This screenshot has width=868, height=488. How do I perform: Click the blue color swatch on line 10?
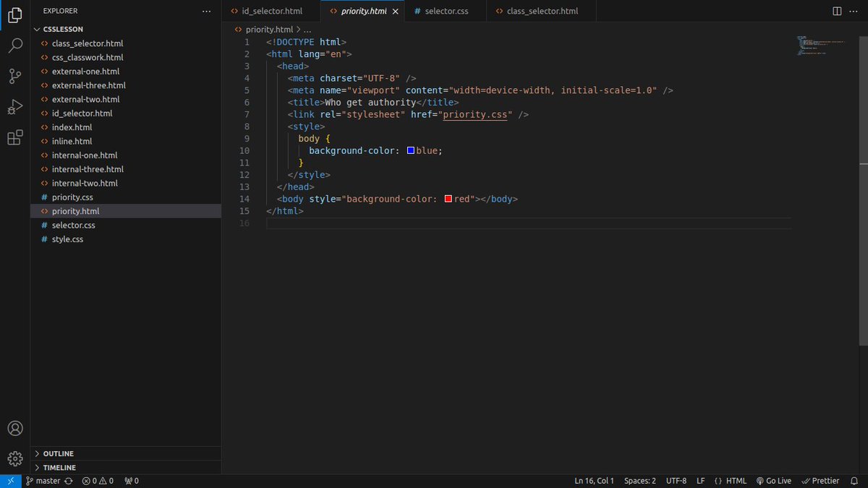(411, 150)
